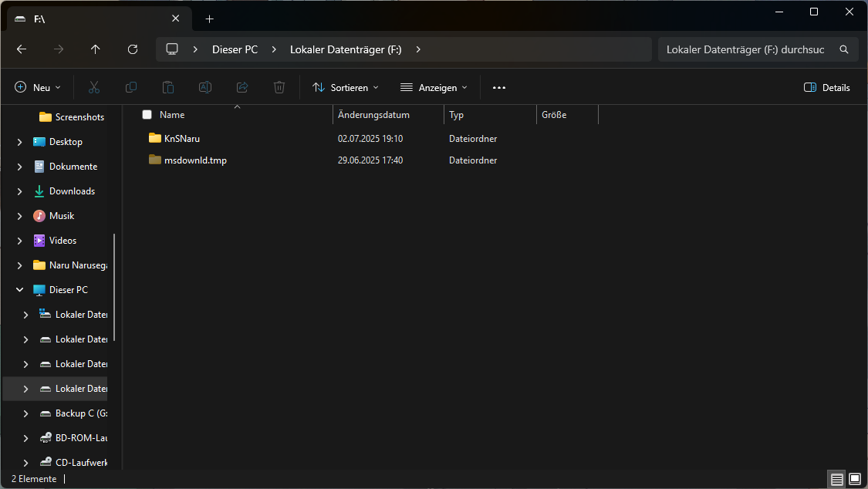Navigate up one folder level
Viewport: 868px width, 489px height.
[x=95, y=49]
